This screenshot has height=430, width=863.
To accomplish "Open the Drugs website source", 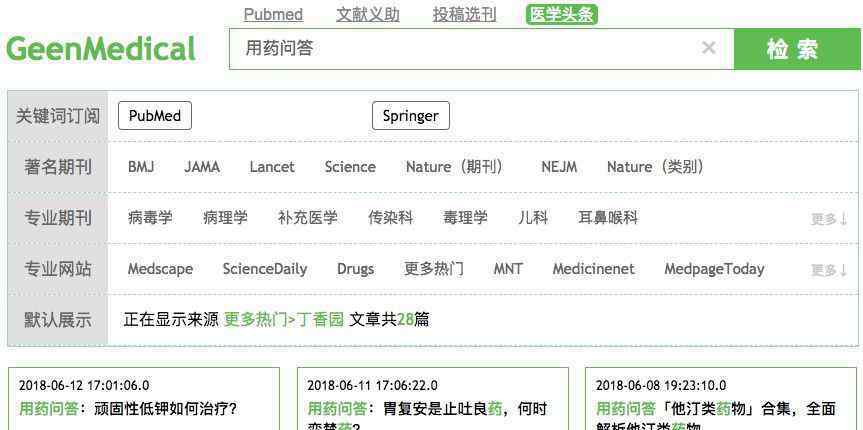I will click(x=355, y=269).
